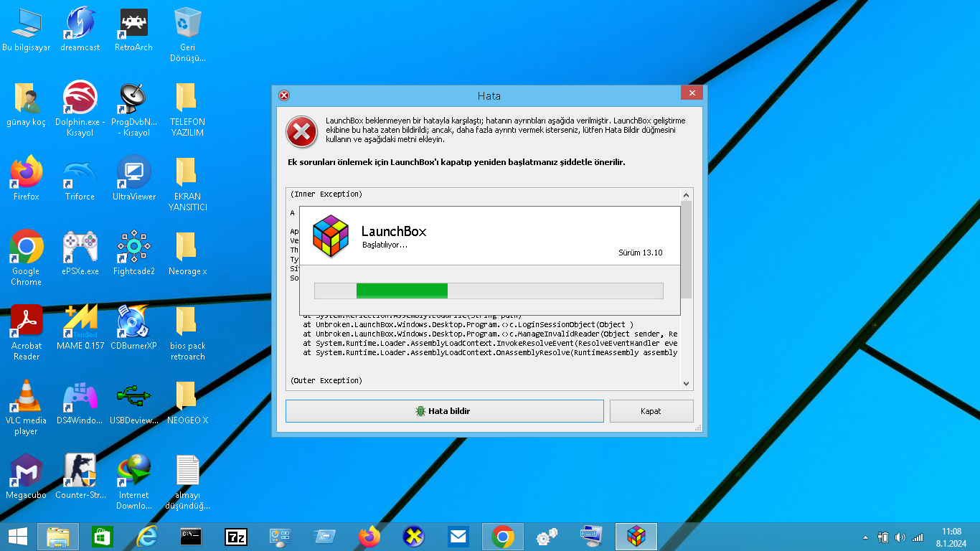Select Internet Download Manager icon
The image size is (980, 551).
coord(133,482)
